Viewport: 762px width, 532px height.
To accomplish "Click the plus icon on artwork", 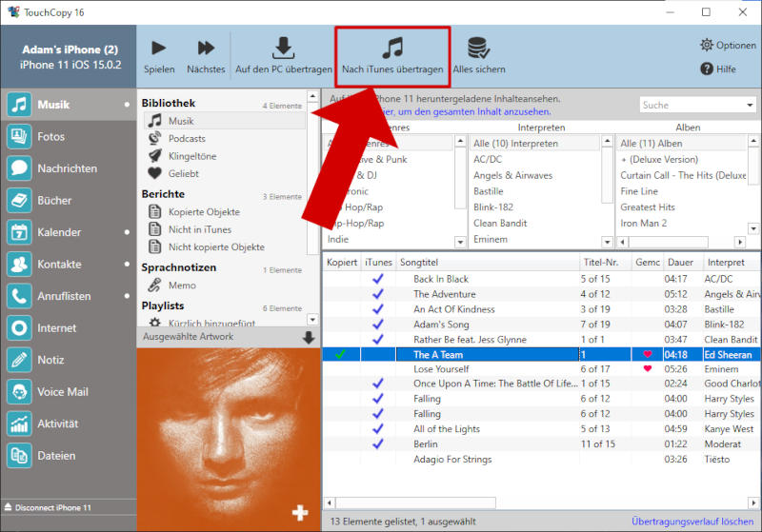I will coord(300,513).
